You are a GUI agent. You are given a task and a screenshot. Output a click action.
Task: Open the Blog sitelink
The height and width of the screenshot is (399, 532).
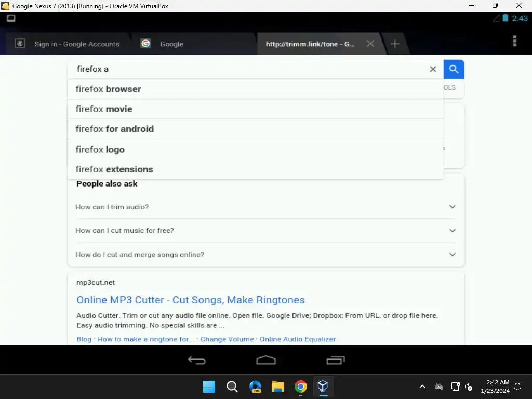(x=84, y=339)
